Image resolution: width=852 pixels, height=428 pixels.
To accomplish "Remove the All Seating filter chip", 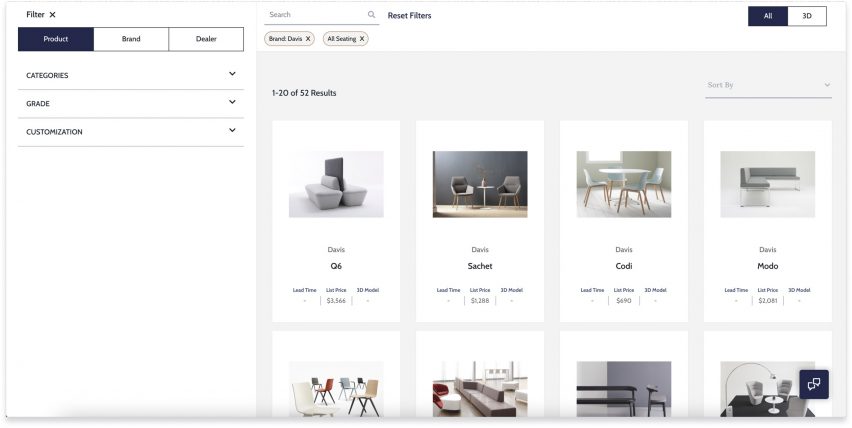I will tap(362, 39).
